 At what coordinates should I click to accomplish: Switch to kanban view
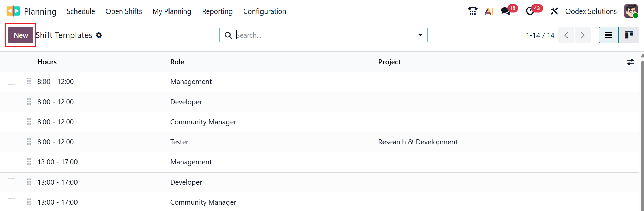click(628, 35)
